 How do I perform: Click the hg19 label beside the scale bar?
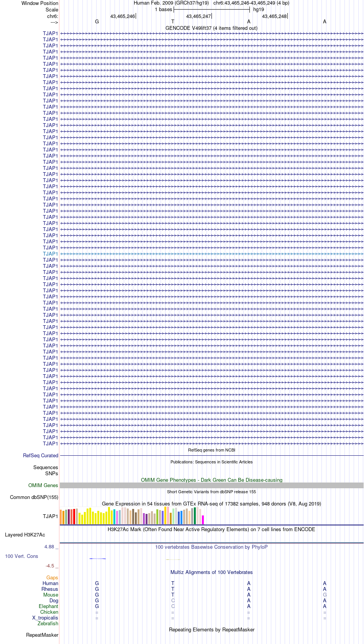(259, 10)
